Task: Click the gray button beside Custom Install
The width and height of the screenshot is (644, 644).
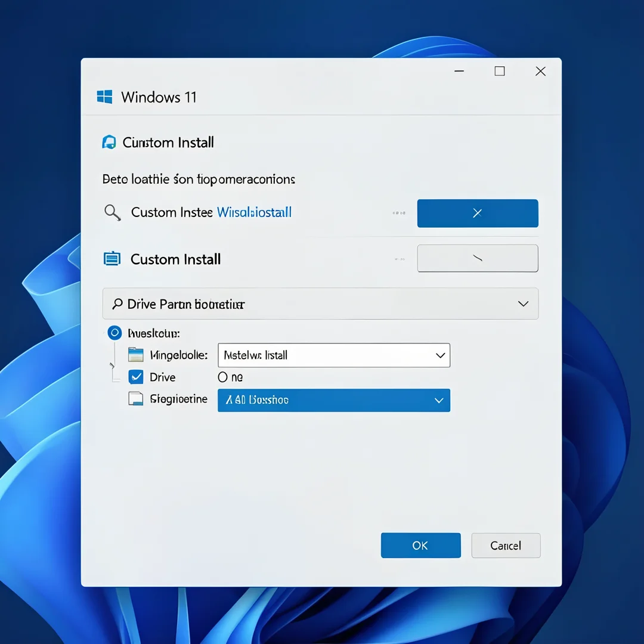Action: coord(478,258)
